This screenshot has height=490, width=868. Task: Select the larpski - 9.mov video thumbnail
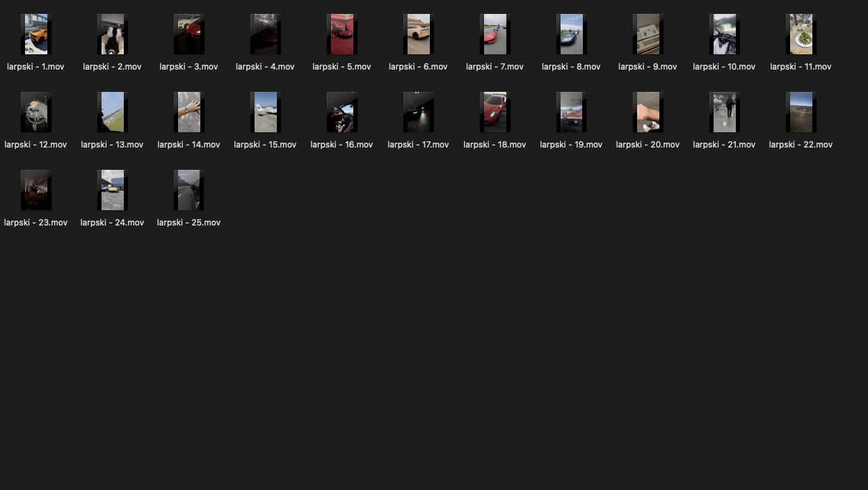(648, 34)
